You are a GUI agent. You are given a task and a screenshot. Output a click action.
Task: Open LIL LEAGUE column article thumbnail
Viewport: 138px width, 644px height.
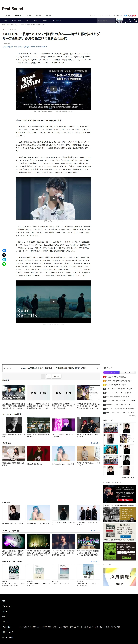click(64, 541)
